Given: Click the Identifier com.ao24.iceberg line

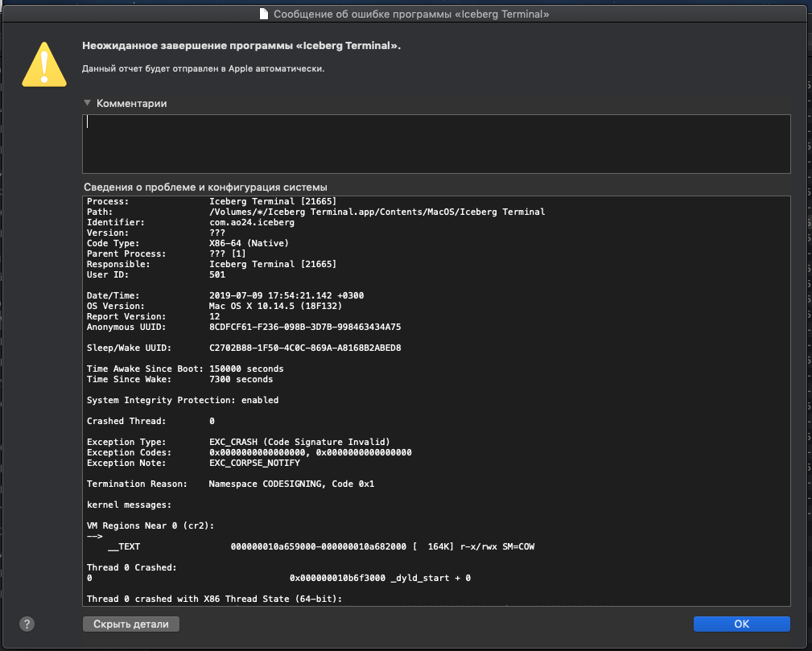Looking at the screenshot, I should (x=190, y=222).
